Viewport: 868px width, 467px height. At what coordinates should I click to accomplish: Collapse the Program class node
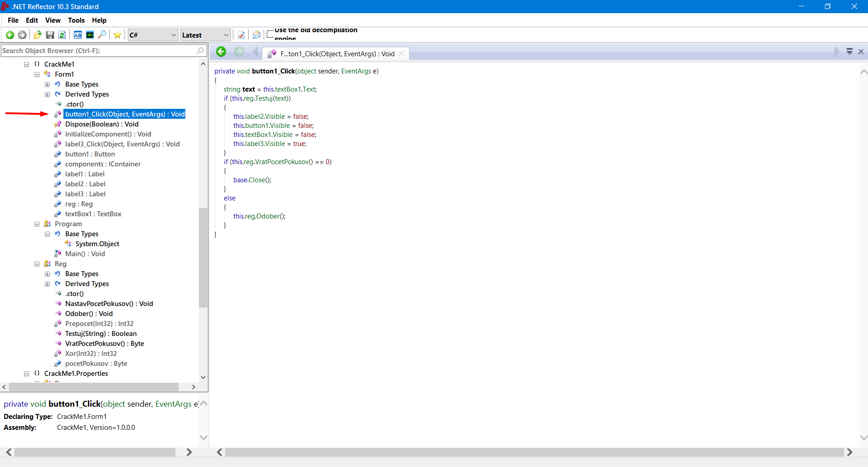tap(37, 224)
